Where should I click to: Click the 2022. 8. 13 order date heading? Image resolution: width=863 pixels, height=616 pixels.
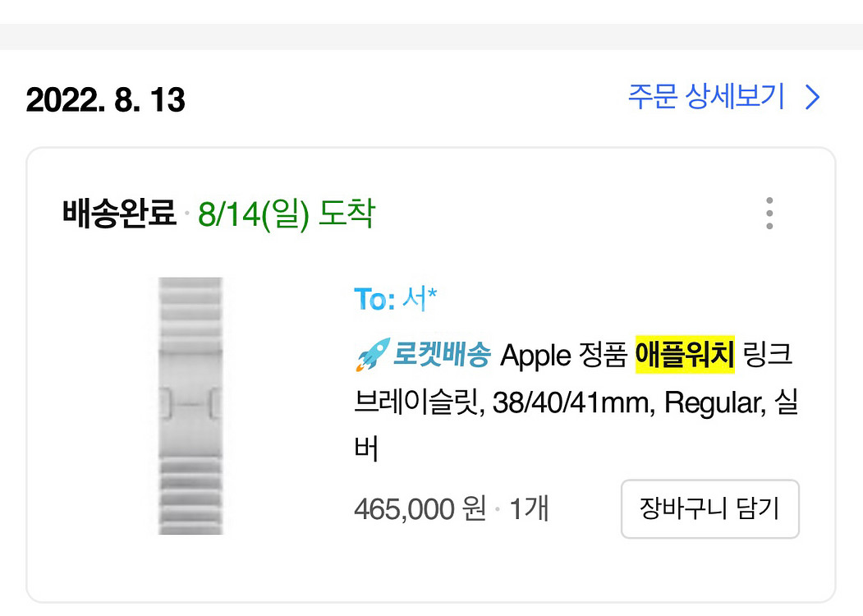(106, 101)
